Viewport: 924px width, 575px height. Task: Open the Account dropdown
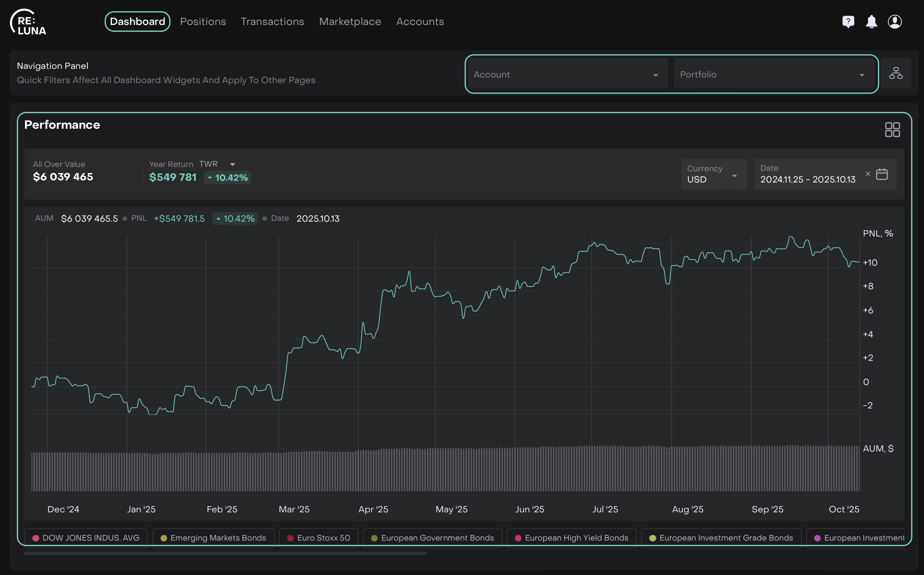567,74
